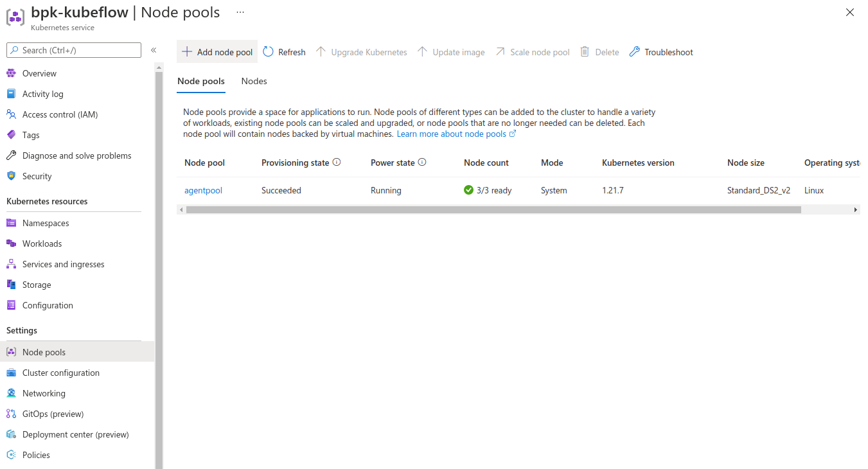
Task: Click the Tags icon
Action: click(x=11, y=135)
